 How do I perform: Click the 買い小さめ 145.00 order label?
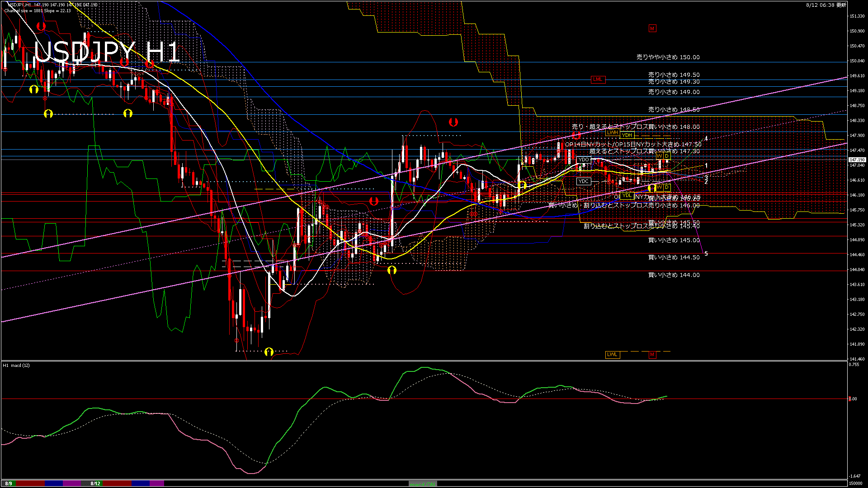(x=674, y=240)
